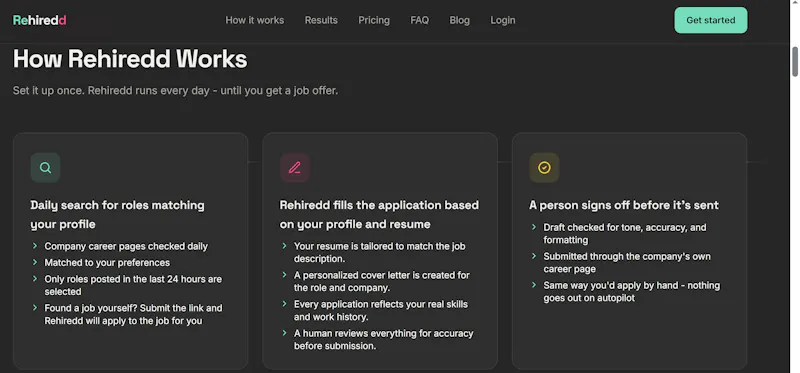Click chevron beside 'Draft checked for tone'
Image resolution: width=800 pixels, height=373 pixels.
click(534, 227)
